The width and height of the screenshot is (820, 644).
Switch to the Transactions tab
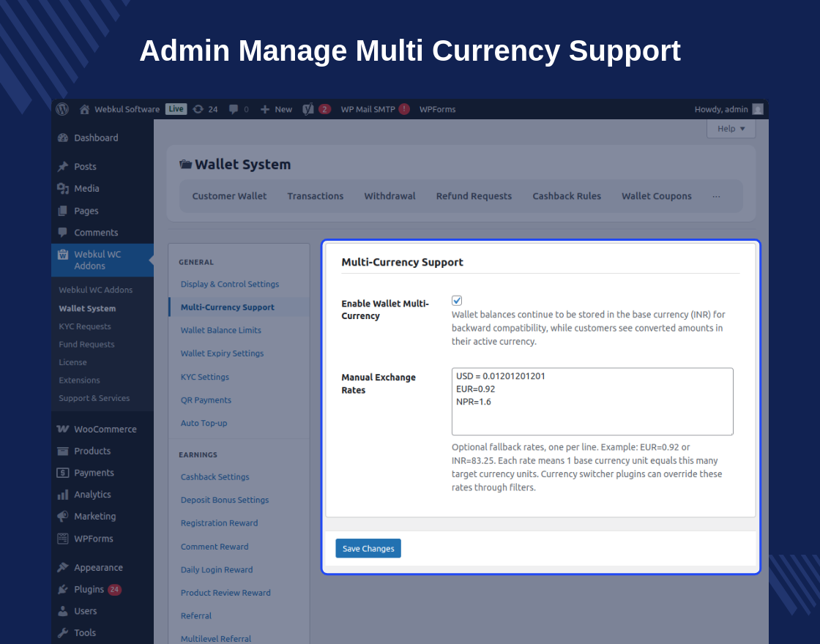point(316,196)
